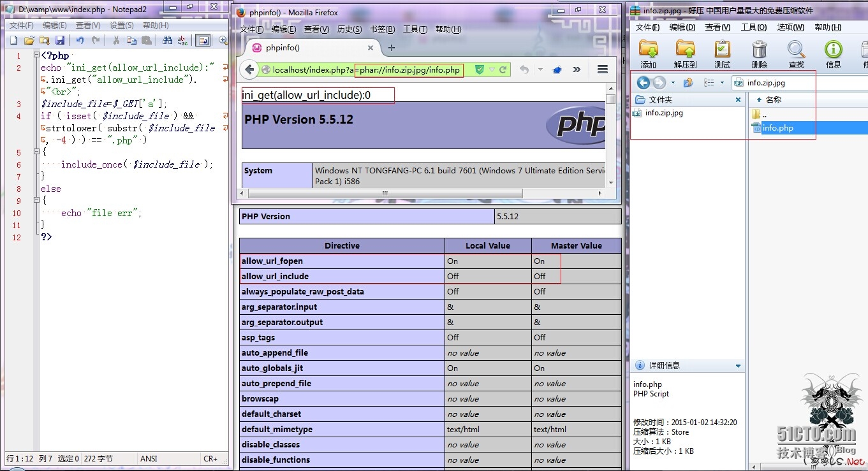Collapse the 详细信息 details panel arrow
Viewport: 868px width, 471px height.
738,366
